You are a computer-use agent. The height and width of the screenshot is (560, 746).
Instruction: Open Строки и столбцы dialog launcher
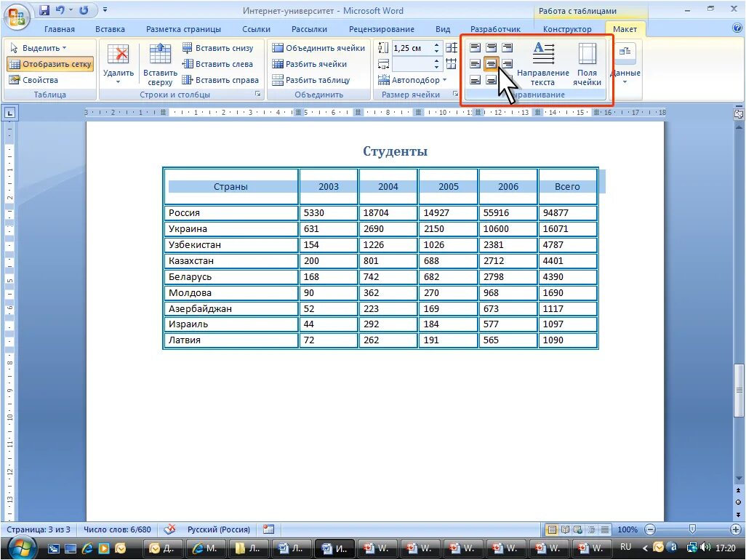point(258,95)
